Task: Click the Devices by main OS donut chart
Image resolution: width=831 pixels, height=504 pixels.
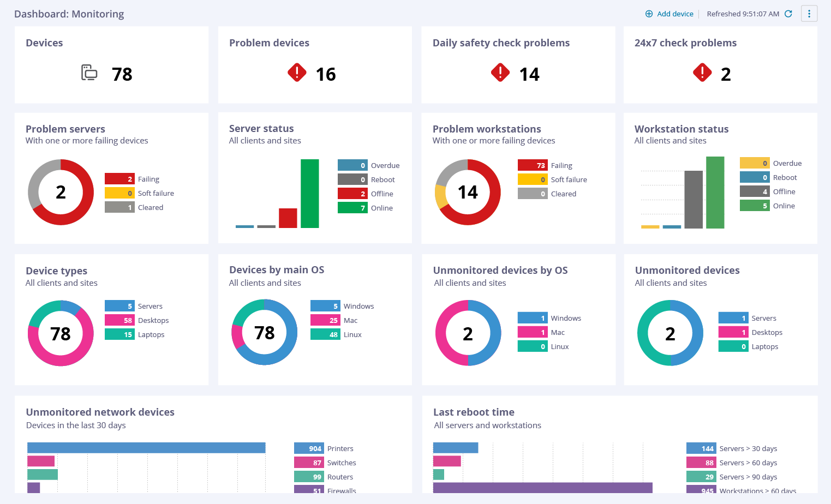Action: 265,332
